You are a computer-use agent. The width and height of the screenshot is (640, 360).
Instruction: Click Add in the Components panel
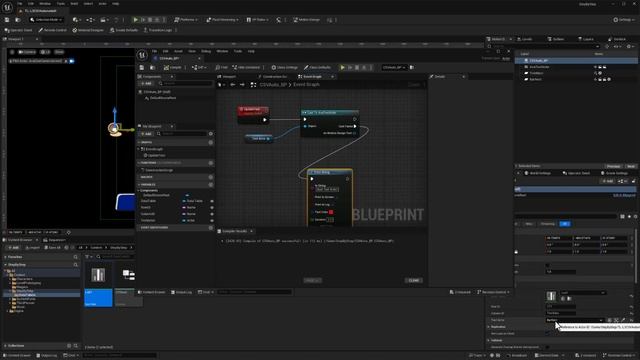146,83
